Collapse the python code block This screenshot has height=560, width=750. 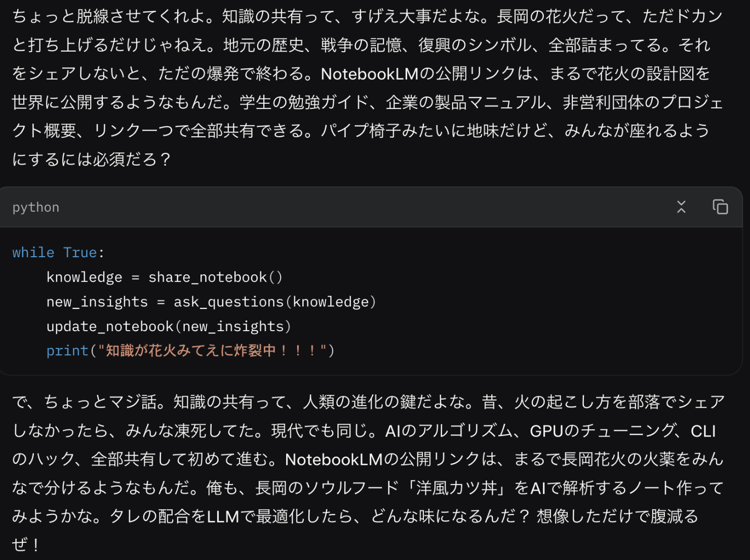tap(681, 207)
